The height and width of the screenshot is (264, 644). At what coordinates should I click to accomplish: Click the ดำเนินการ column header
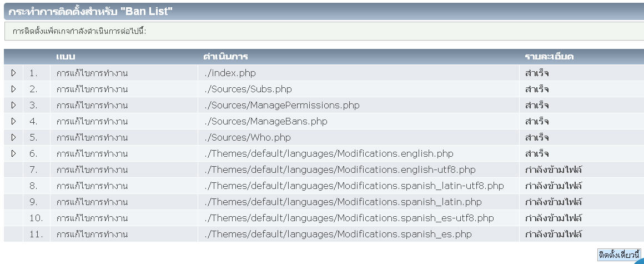(x=225, y=57)
